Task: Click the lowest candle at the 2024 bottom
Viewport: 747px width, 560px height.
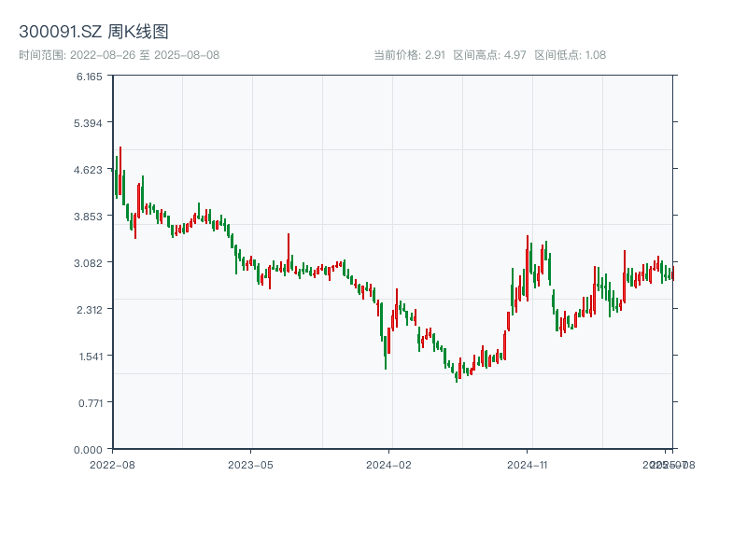Action: click(457, 373)
